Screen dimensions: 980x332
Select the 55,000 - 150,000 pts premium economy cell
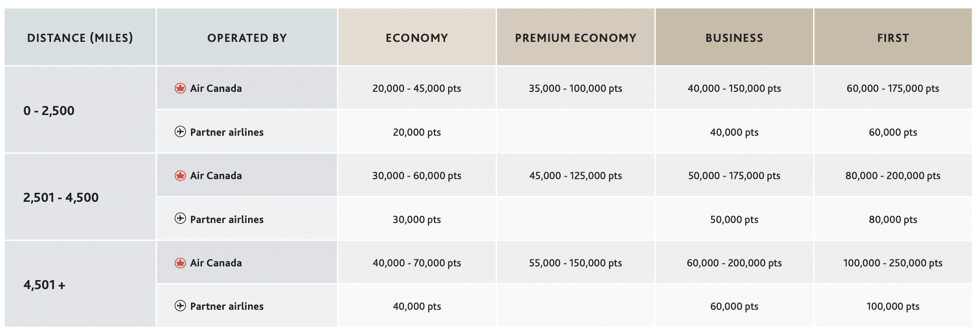click(x=575, y=263)
